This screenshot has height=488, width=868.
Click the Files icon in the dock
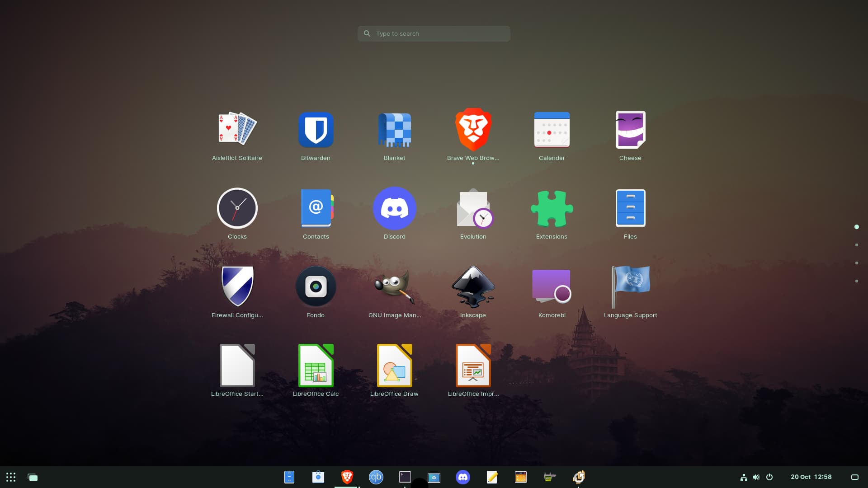tap(289, 477)
